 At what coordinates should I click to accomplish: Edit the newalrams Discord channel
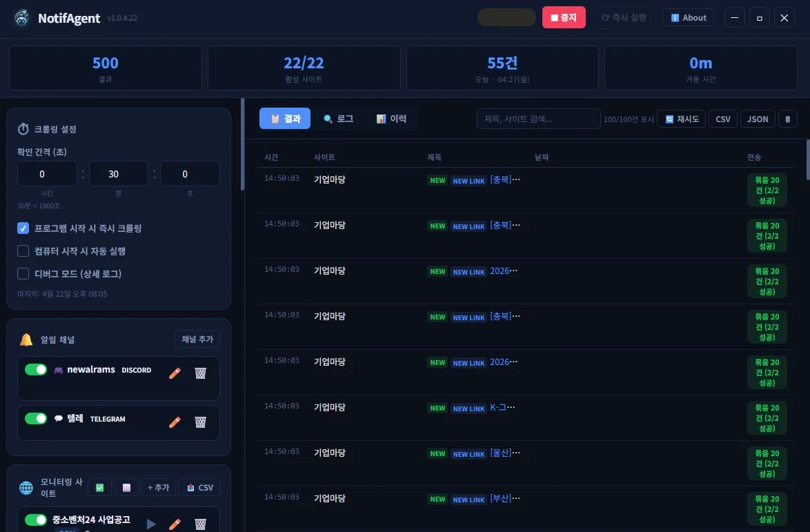pyautogui.click(x=175, y=373)
